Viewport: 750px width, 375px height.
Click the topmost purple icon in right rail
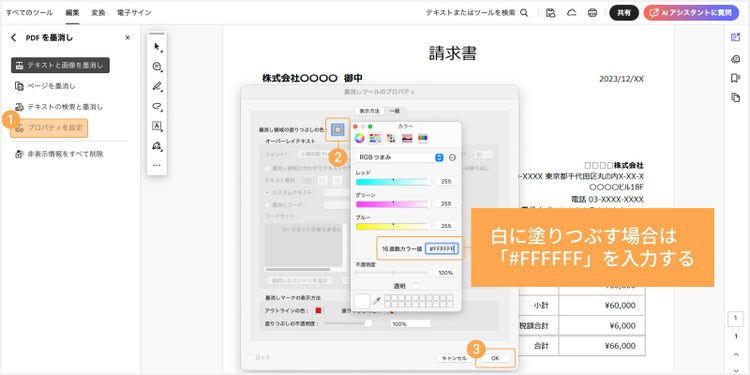point(736,38)
